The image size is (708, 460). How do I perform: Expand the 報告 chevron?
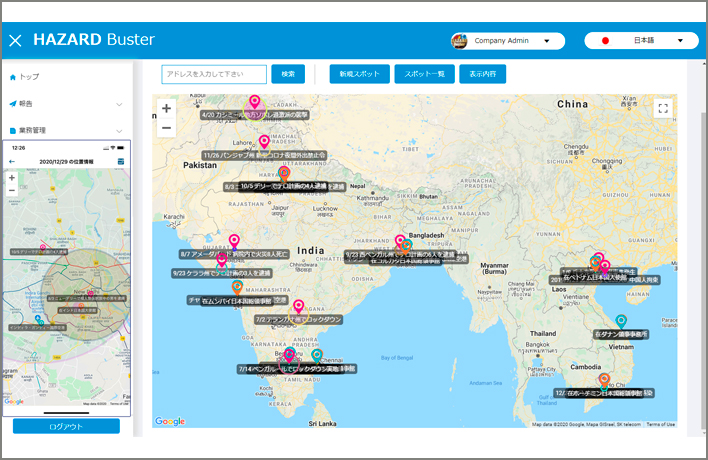pyautogui.click(x=119, y=104)
